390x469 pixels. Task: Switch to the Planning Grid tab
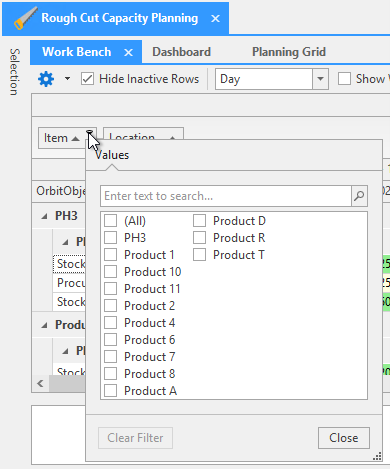click(x=289, y=52)
